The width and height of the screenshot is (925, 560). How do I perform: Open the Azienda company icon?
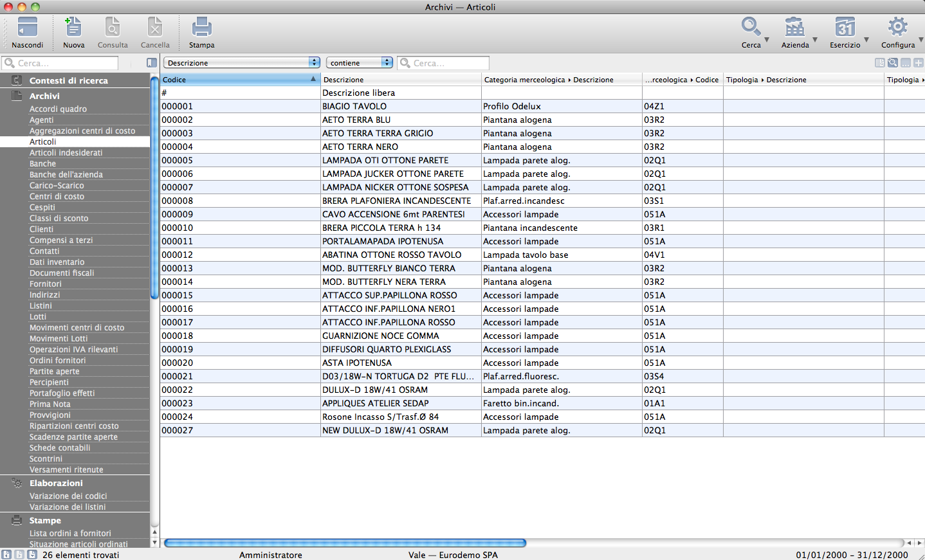click(x=794, y=28)
